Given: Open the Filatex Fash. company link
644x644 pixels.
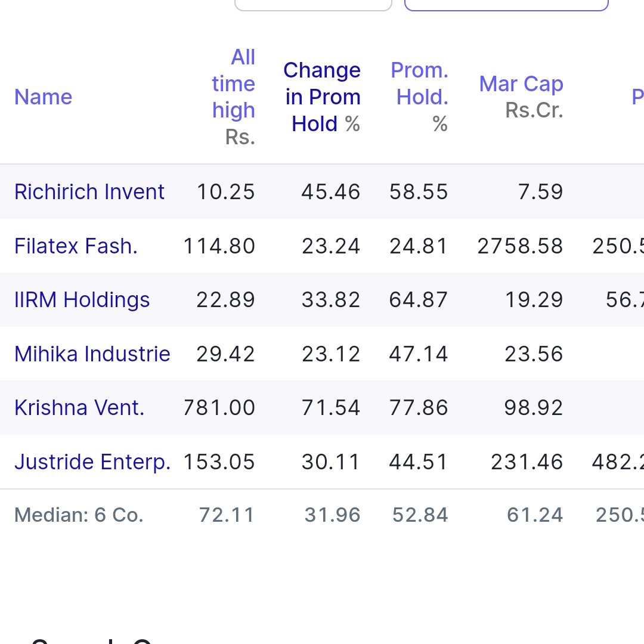Looking at the screenshot, I should 76,246.
